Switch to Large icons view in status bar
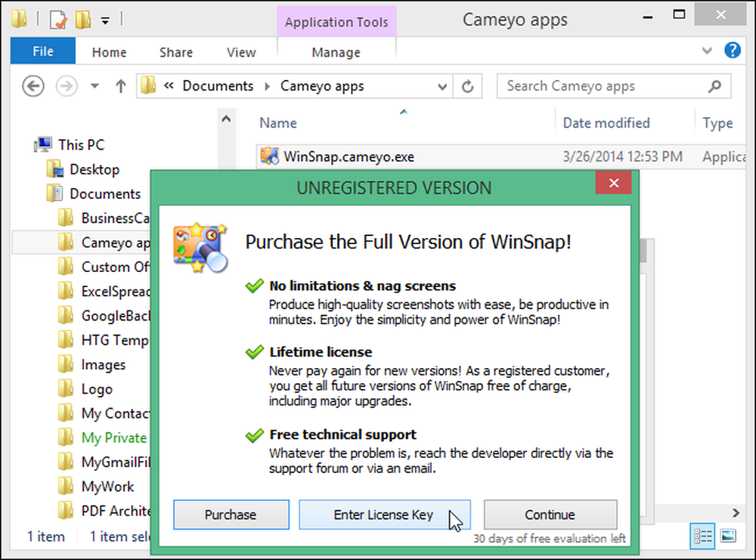This screenshot has width=756, height=560. [728, 536]
